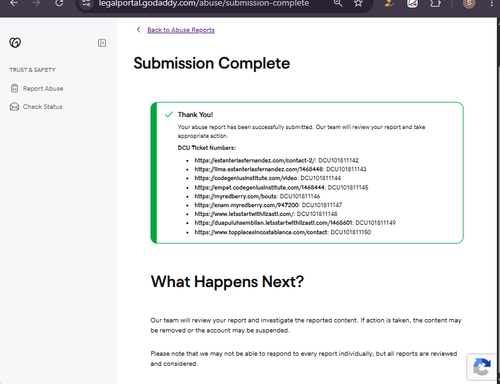Click the DCU Ticket Numbers label
Screen dimensions: 500x384
[x=207, y=148]
